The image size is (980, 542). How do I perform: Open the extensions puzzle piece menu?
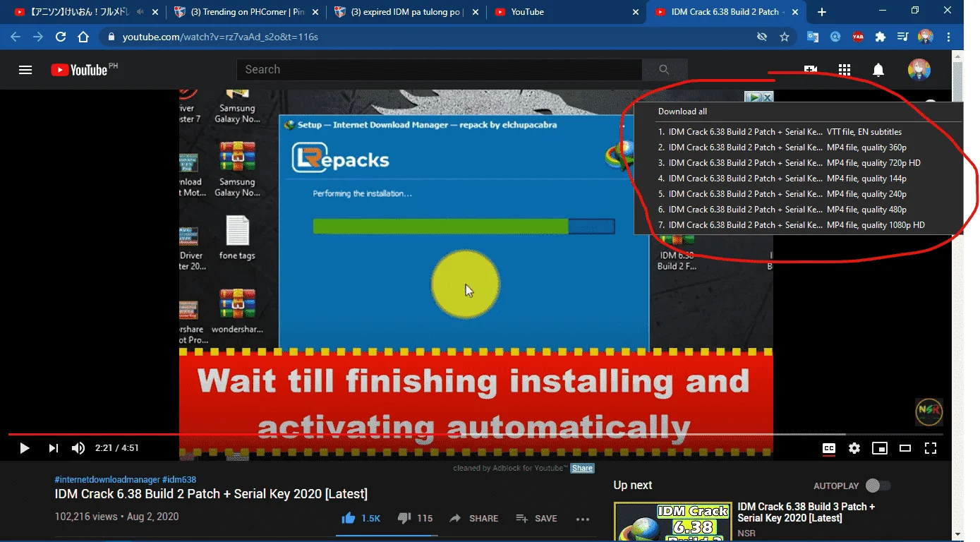pyautogui.click(x=881, y=37)
